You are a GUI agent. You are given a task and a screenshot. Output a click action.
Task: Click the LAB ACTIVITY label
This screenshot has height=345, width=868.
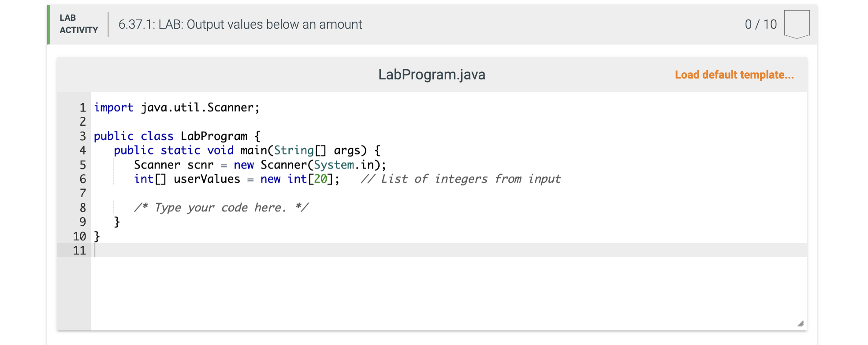[78, 24]
